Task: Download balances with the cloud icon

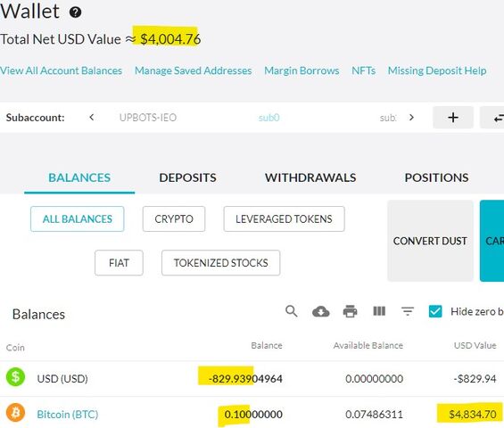Action: 321,311
